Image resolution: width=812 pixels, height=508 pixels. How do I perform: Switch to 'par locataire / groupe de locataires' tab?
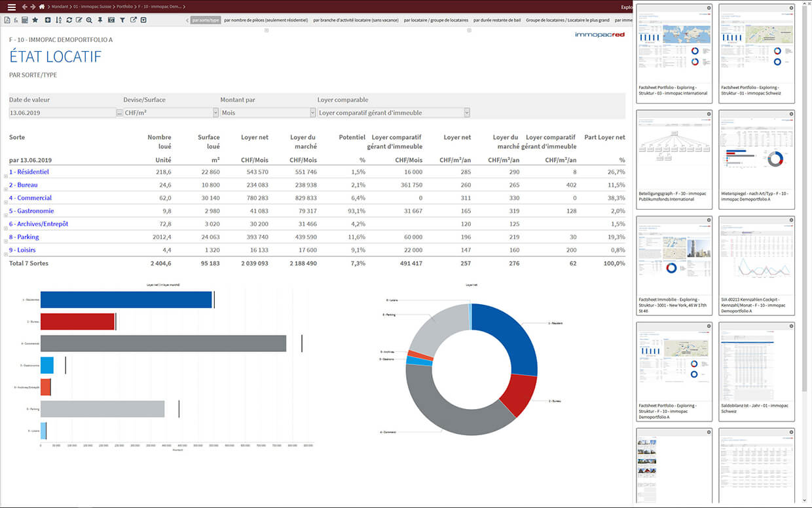[436, 20]
